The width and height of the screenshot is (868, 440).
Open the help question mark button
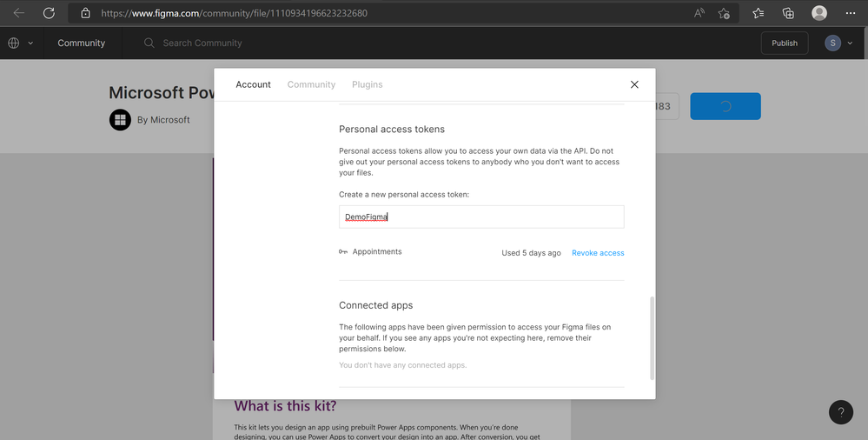841,412
